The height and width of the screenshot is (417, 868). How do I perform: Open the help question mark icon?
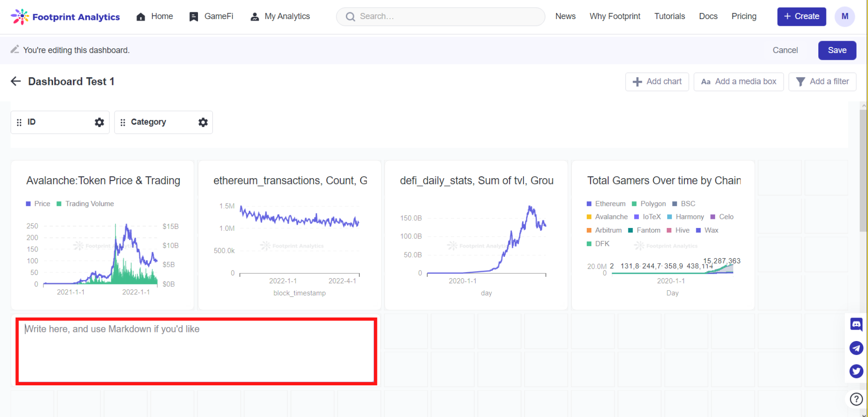pos(856,399)
